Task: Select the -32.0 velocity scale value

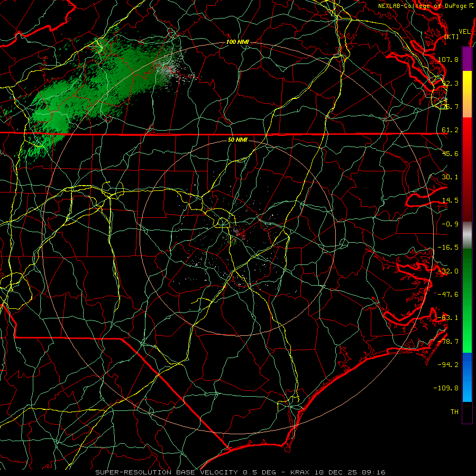Action: 448,271
